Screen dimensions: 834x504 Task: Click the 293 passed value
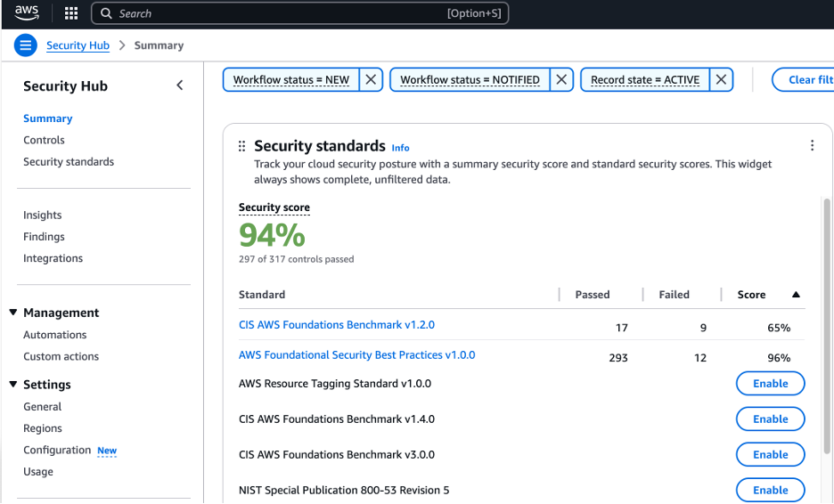(x=618, y=358)
